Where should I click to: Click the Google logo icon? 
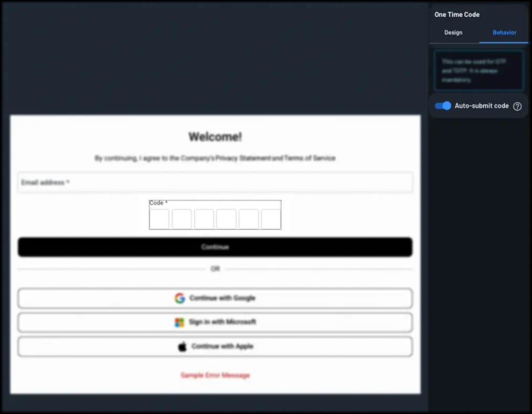(180, 298)
